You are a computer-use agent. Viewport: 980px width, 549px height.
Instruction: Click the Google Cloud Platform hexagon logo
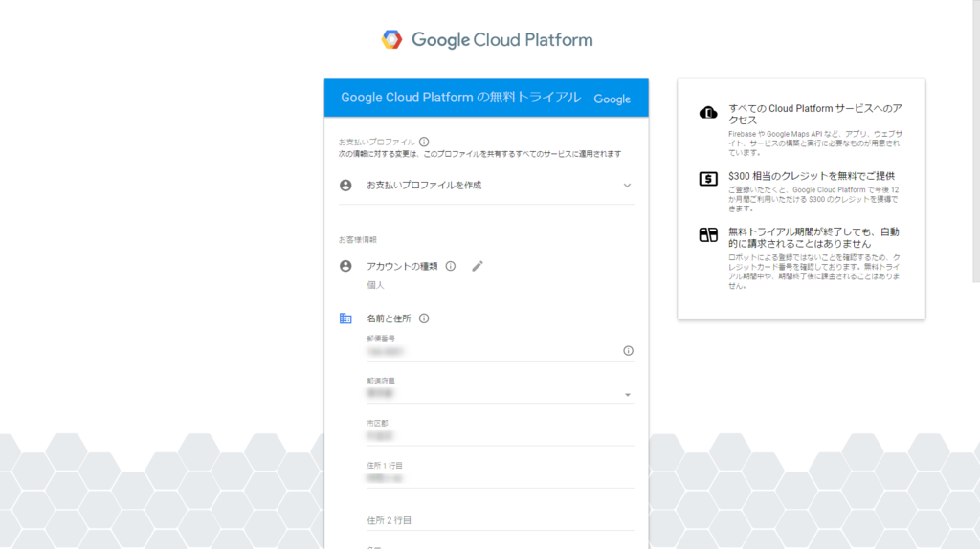pyautogui.click(x=391, y=39)
